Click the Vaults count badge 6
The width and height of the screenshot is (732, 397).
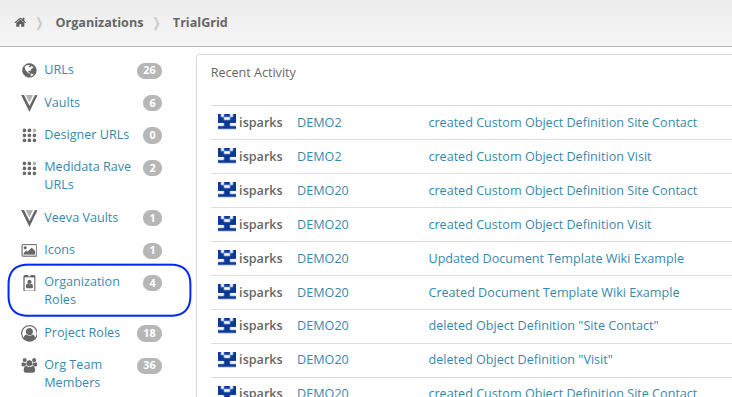(x=152, y=103)
